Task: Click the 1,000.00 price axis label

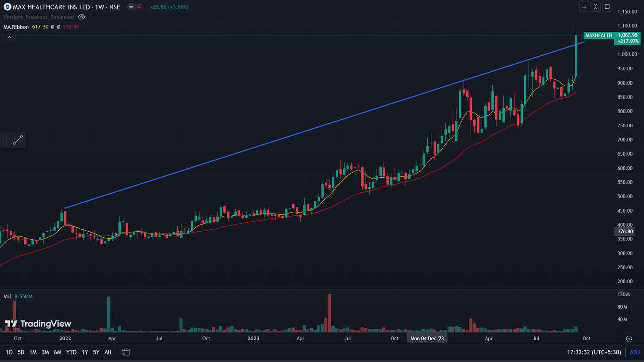Action: [626, 54]
